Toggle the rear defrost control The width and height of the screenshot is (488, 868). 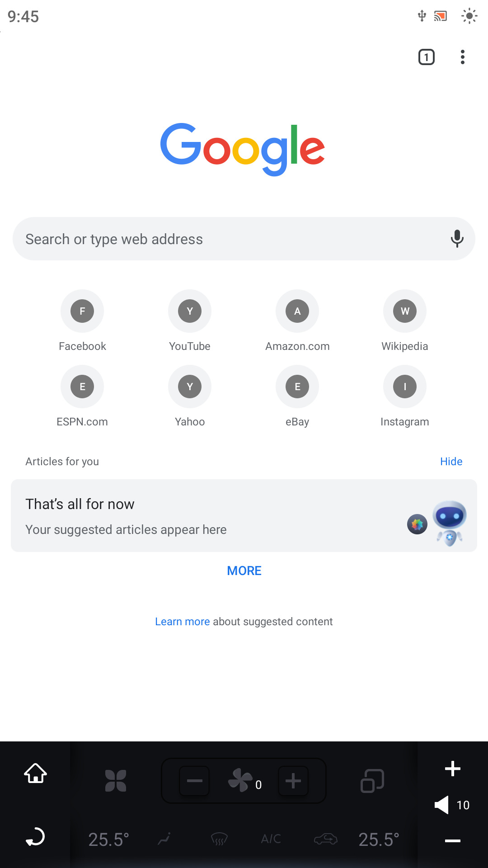[x=220, y=839]
